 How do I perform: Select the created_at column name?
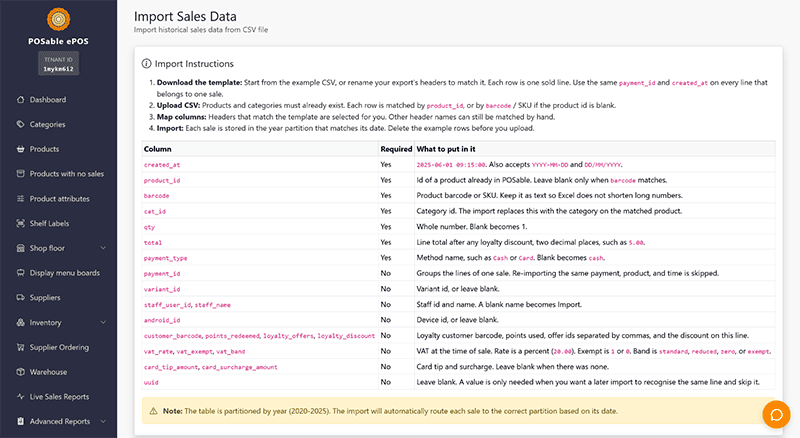pos(162,165)
